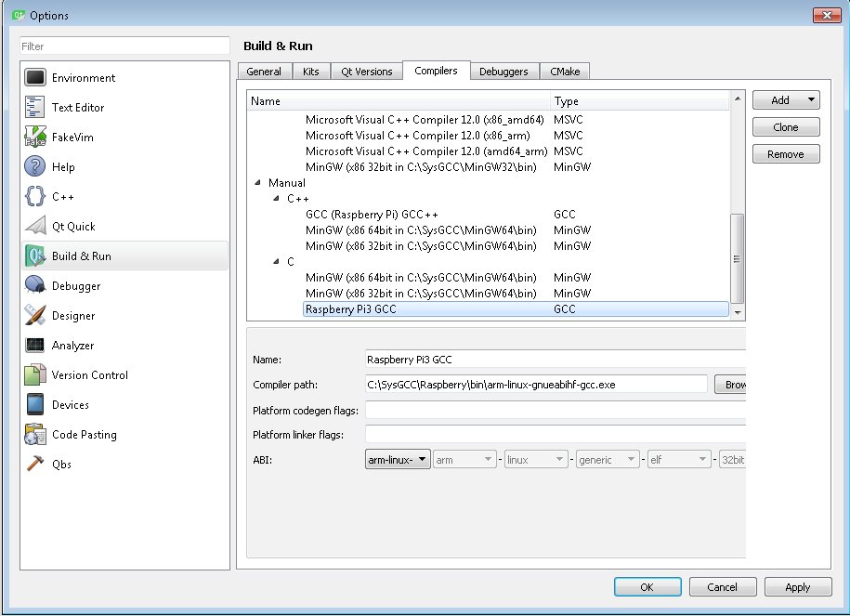The width and height of the screenshot is (850, 616).
Task: Switch to the Debuggers tab
Action: coord(503,72)
